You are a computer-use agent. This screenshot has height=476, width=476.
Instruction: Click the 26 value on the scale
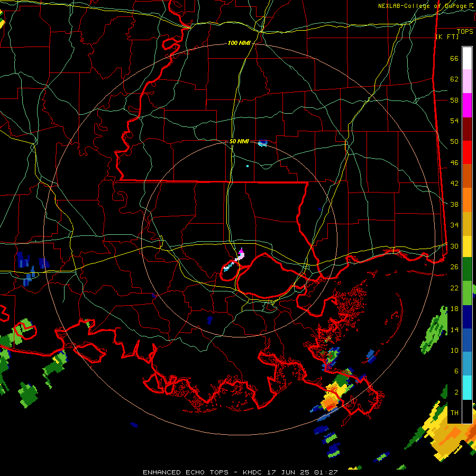click(454, 267)
